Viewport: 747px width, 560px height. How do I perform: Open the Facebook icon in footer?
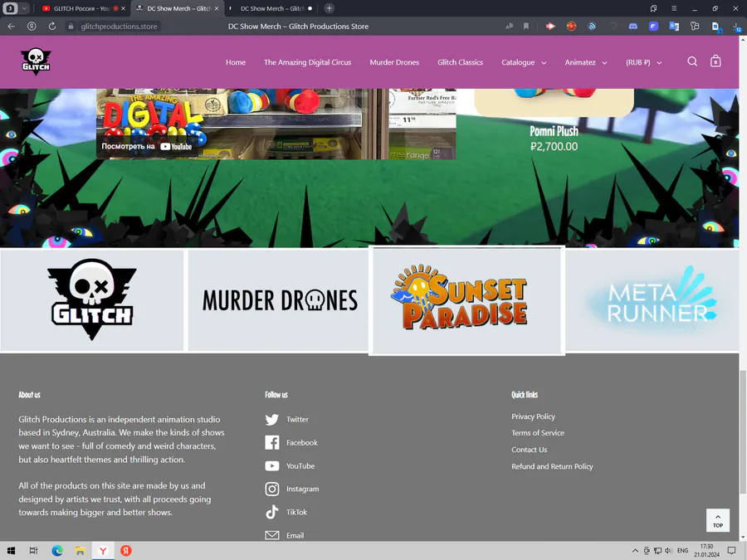(272, 442)
